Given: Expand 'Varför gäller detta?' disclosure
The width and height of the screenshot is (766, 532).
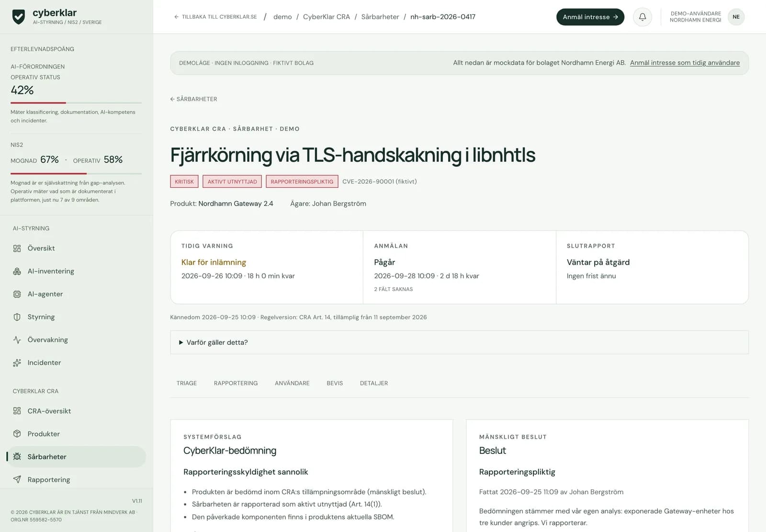Looking at the screenshot, I should [460, 342].
